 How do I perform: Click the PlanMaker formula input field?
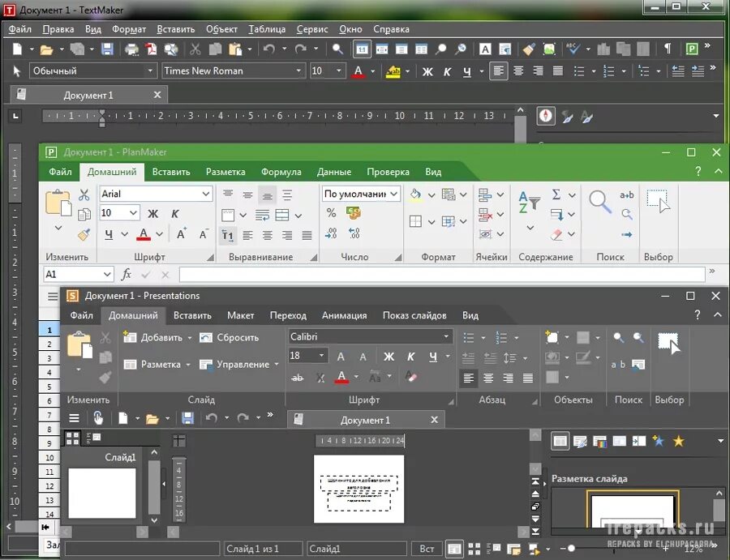442,275
